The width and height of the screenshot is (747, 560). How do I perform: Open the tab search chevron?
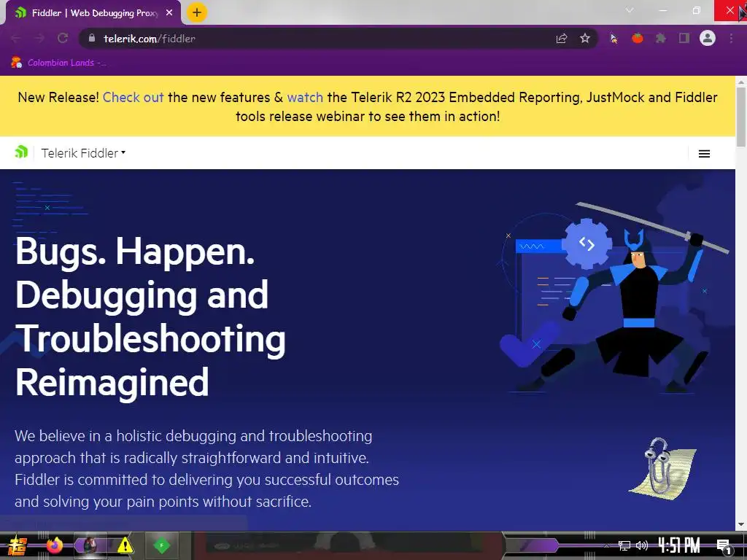(630, 10)
